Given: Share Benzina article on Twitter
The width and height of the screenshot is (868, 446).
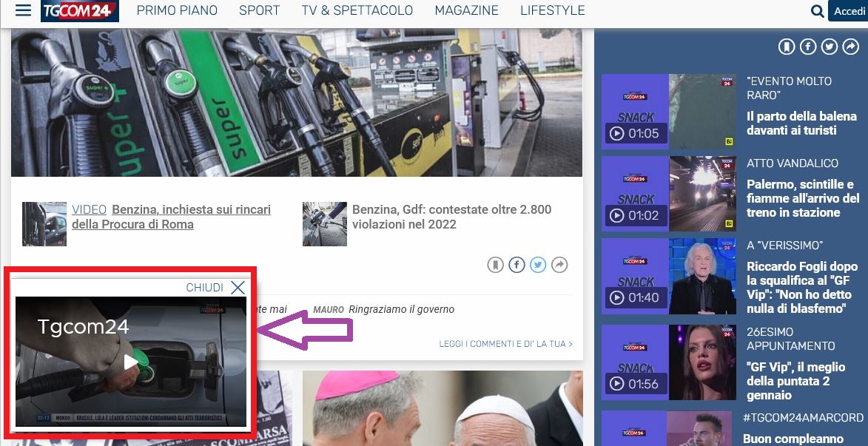Looking at the screenshot, I should pos(538,265).
